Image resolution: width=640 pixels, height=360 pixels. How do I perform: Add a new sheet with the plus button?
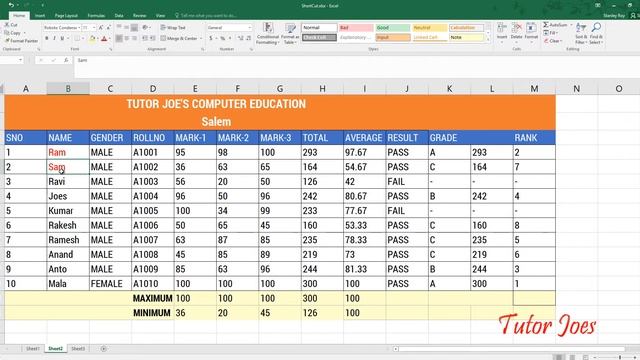[104, 349]
